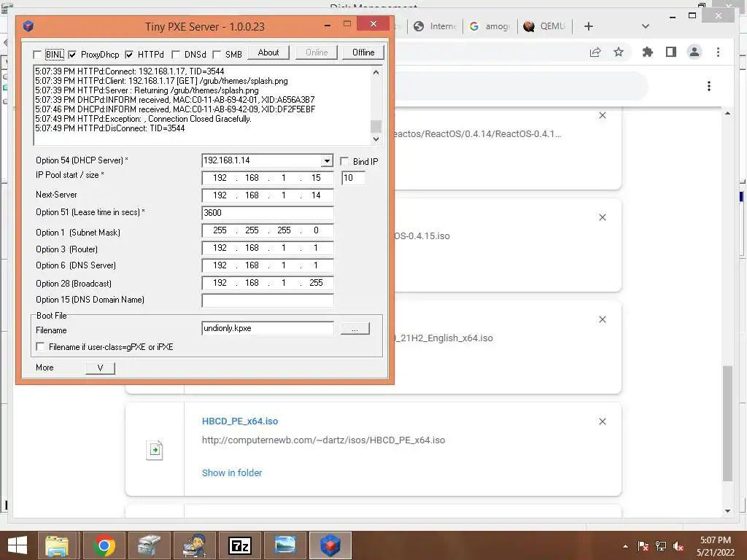Click the Offline button
The height and width of the screenshot is (560, 747).
[x=363, y=52]
